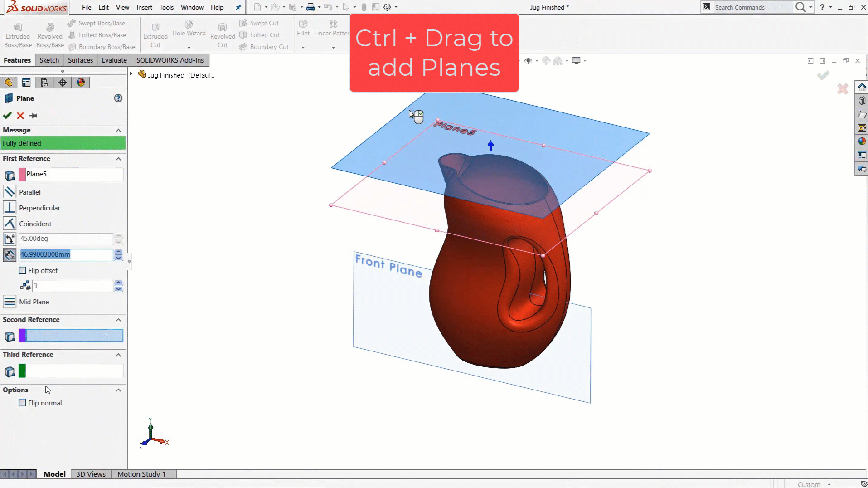Pin the Plane property panel
The height and width of the screenshot is (488, 868).
(33, 116)
